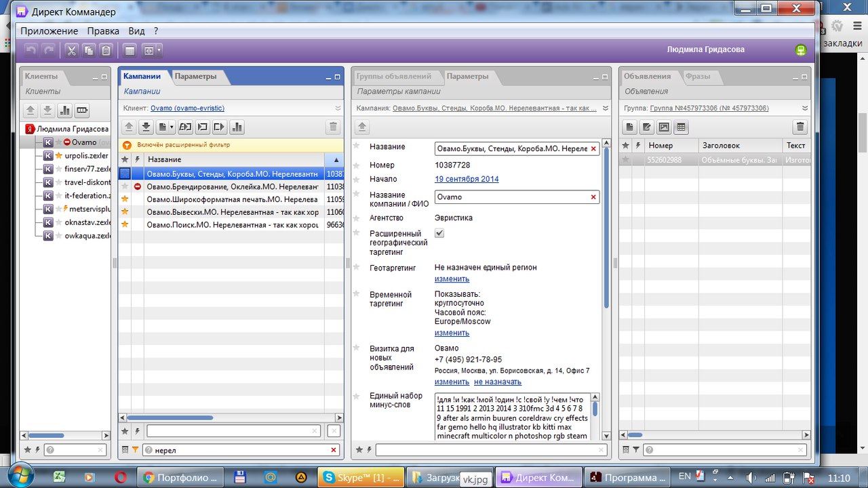
Task: Toggle the favorite star for finserv77 client
Action: pyautogui.click(x=58, y=169)
